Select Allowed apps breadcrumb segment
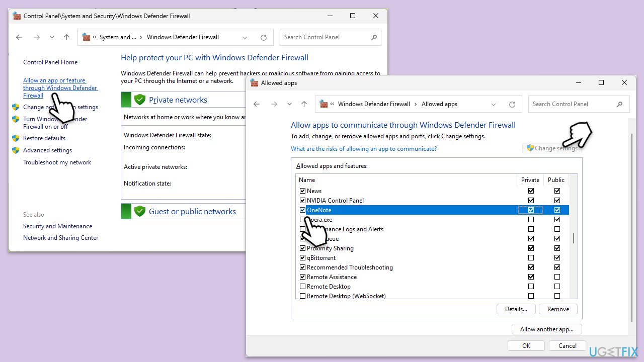644x362 pixels. [439, 104]
